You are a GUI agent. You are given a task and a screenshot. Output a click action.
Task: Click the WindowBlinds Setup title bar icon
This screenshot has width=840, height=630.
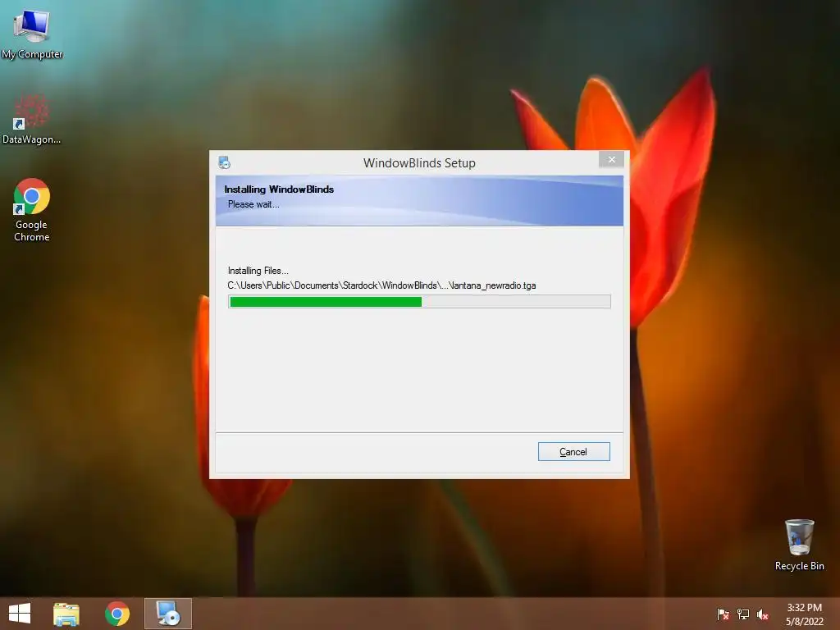click(x=224, y=162)
